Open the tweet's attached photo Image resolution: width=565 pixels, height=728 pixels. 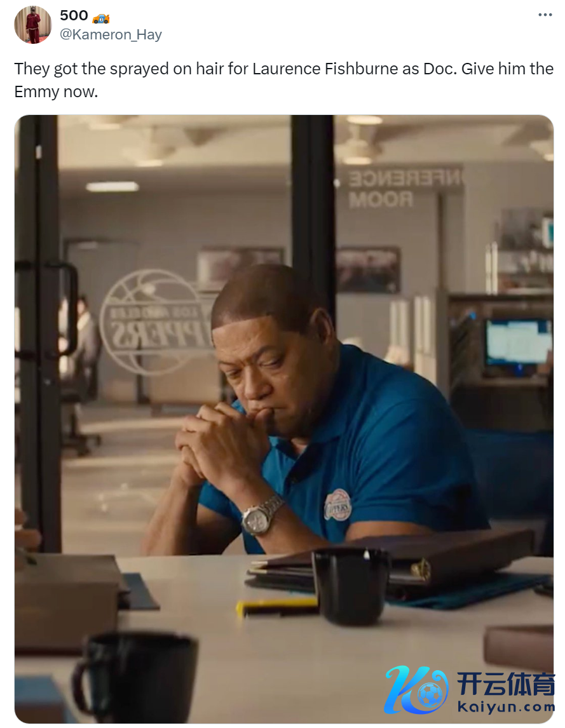click(x=284, y=419)
